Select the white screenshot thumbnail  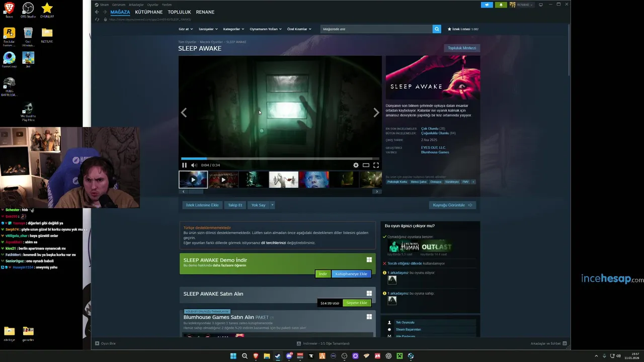click(283, 179)
